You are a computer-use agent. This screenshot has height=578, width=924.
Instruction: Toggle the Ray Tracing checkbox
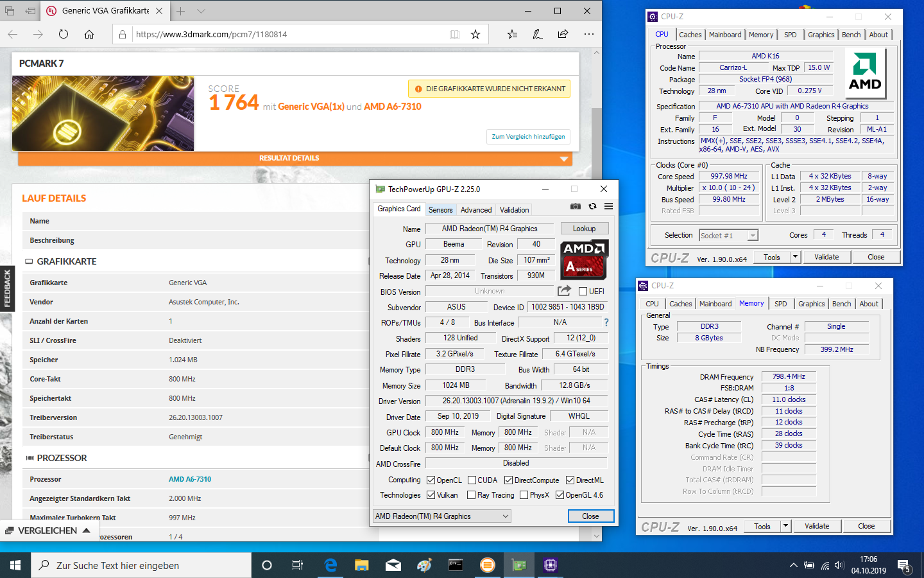click(472, 495)
